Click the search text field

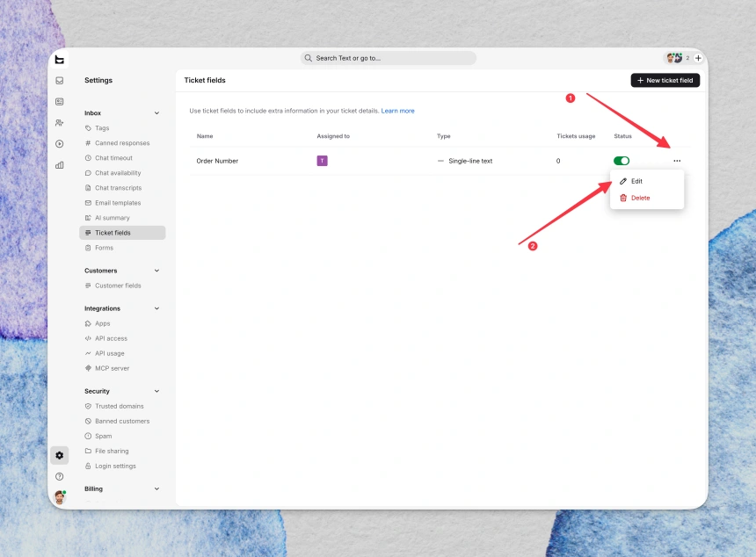[389, 58]
